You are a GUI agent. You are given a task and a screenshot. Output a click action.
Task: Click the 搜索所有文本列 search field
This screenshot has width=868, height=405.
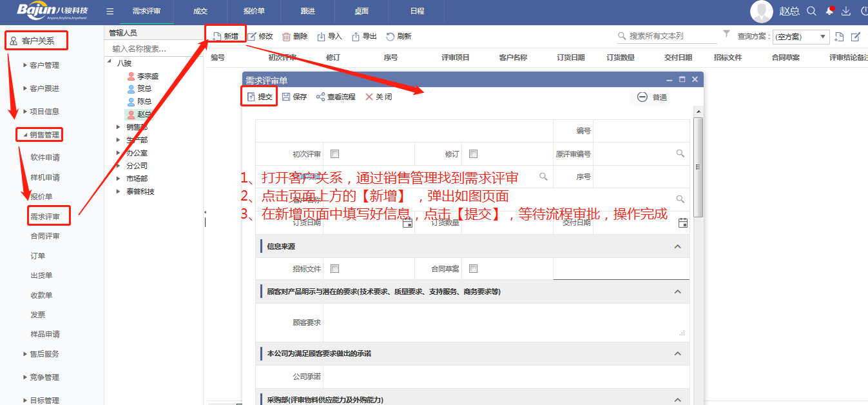(x=670, y=36)
